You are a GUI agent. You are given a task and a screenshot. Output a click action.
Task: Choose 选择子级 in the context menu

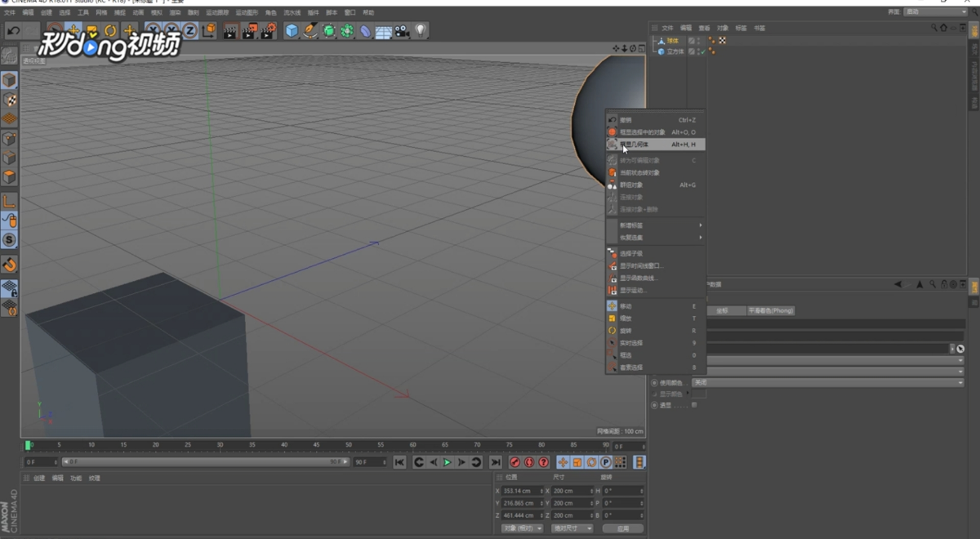656,253
